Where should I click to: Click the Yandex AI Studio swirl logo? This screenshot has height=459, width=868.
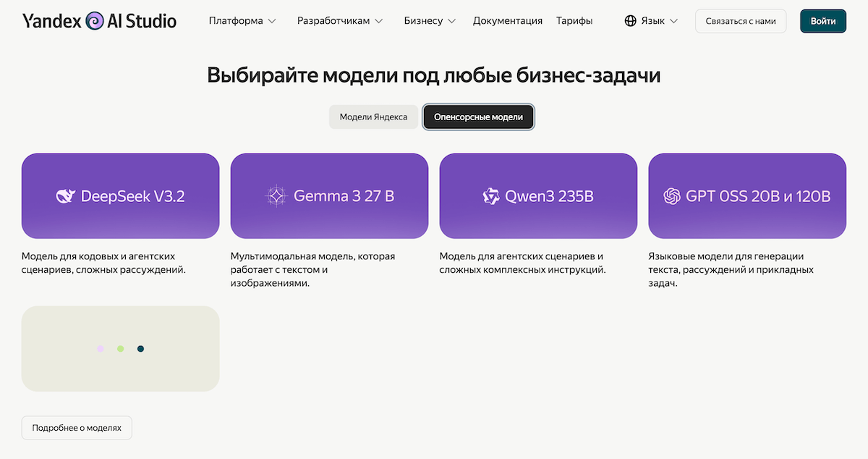[x=94, y=21]
